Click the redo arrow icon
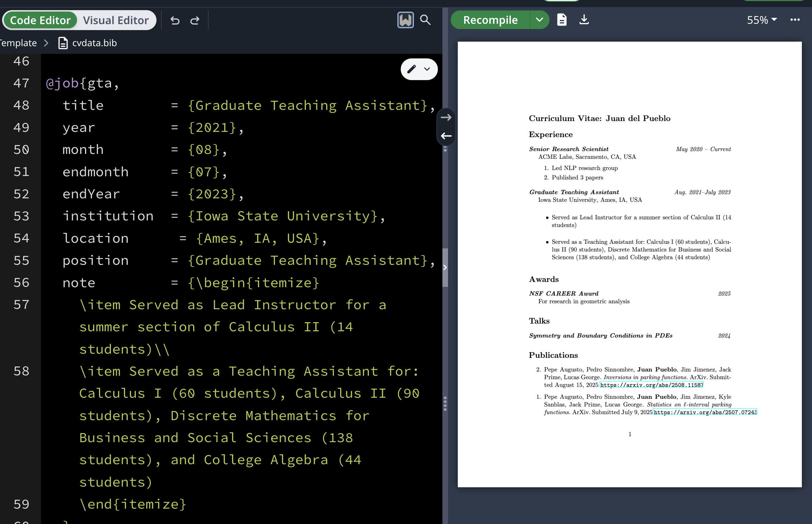This screenshot has height=524, width=812. [195, 21]
